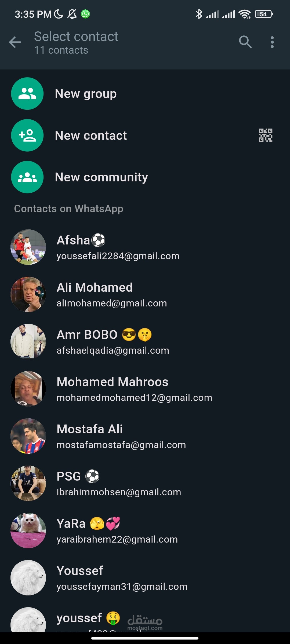Open the three-dot overflow menu
The image size is (290, 644).
click(x=272, y=42)
